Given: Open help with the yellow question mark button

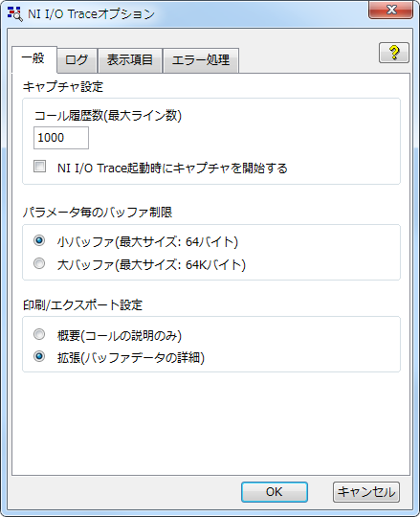Looking at the screenshot, I should point(394,53).
